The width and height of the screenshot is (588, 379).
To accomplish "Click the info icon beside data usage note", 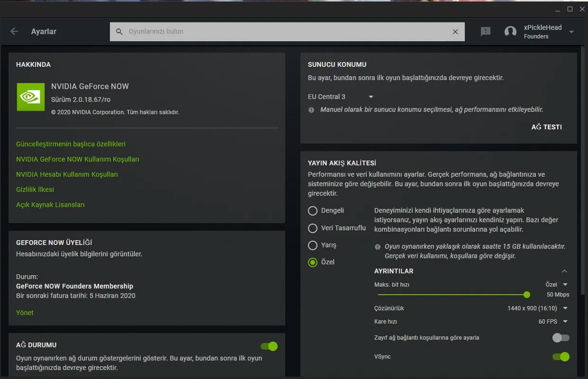I will point(378,247).
